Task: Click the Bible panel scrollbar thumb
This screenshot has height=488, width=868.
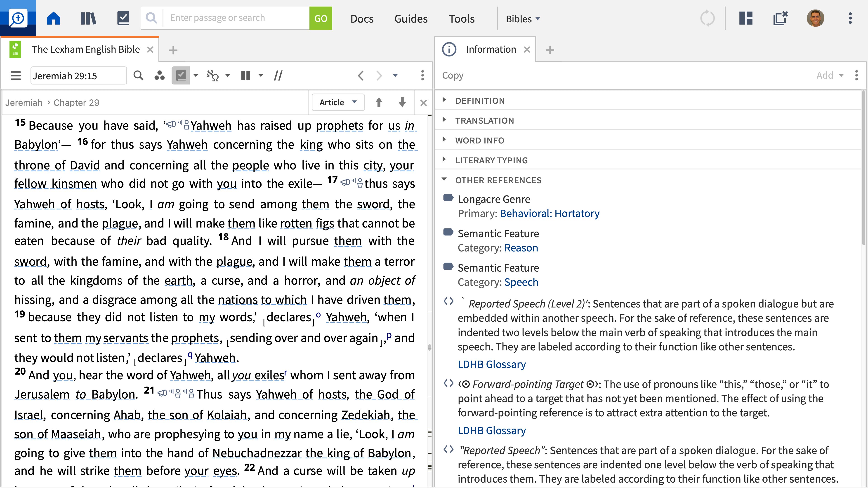Action: click(430, 347)
